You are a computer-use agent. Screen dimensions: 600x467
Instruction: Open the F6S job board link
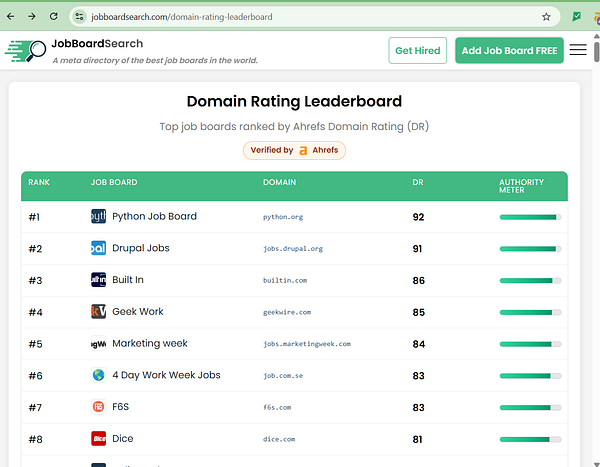pyautogui.click(x=121, y=407)
